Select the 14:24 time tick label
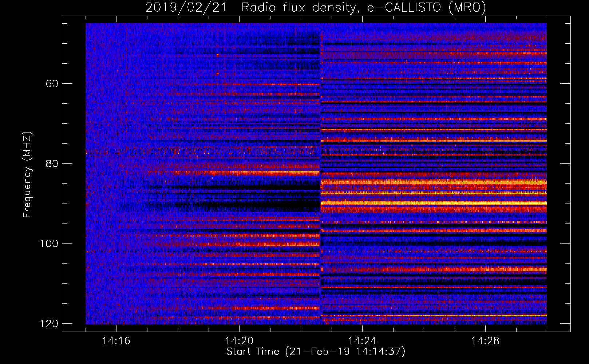589x364 pixels. click(x=362, y=341)
